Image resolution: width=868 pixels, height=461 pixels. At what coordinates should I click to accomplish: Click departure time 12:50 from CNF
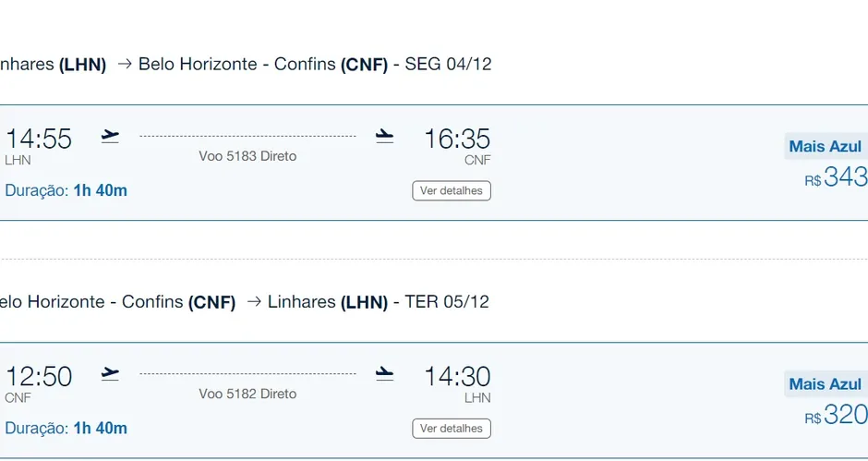[x=39, y=376]
